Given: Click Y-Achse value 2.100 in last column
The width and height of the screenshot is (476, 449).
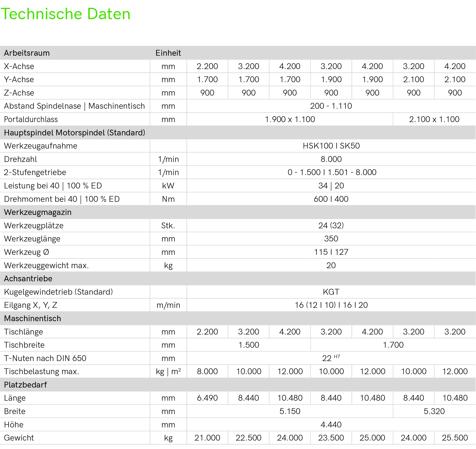Looking at the screenshot, I should (455, 79).
